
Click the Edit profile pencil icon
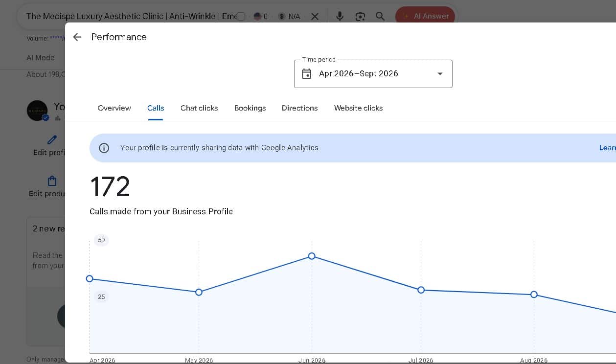point(52,140)
